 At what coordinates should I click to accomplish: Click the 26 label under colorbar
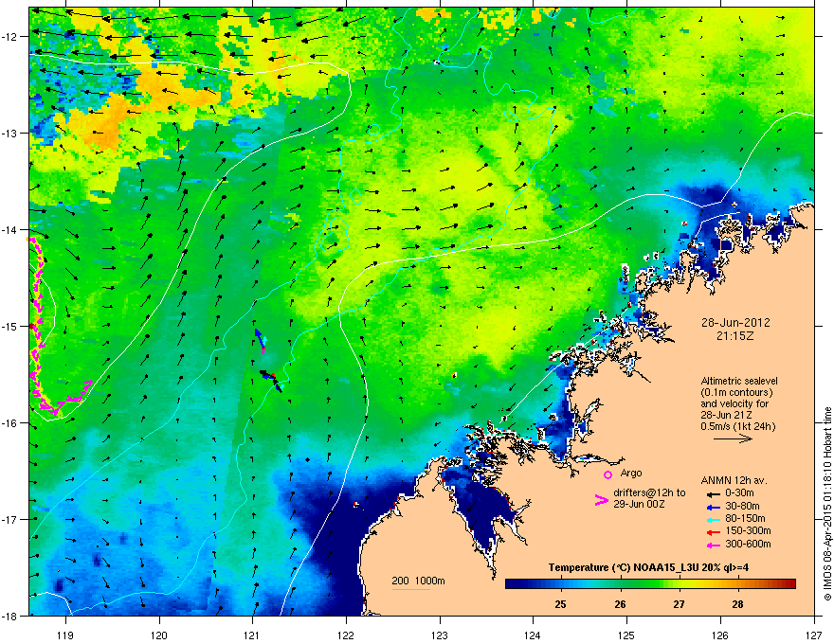point(620,604)
